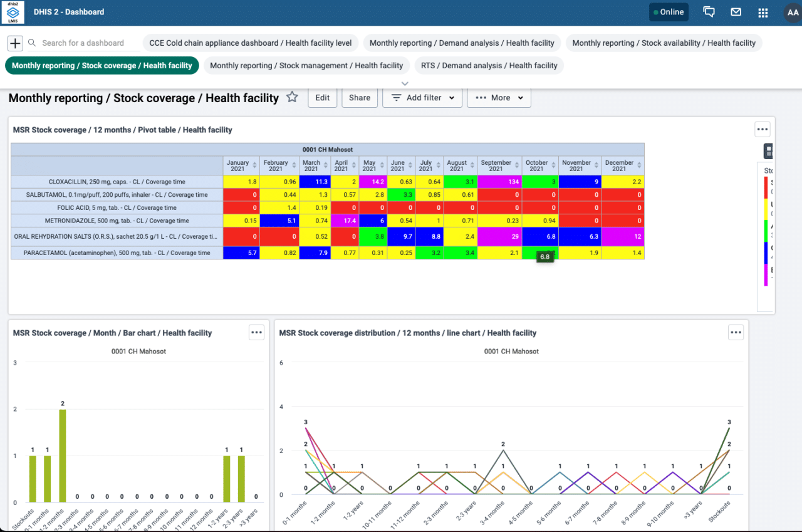Click the Edit dashboard button
Screen dimensions: 802x532
point(322,98)
